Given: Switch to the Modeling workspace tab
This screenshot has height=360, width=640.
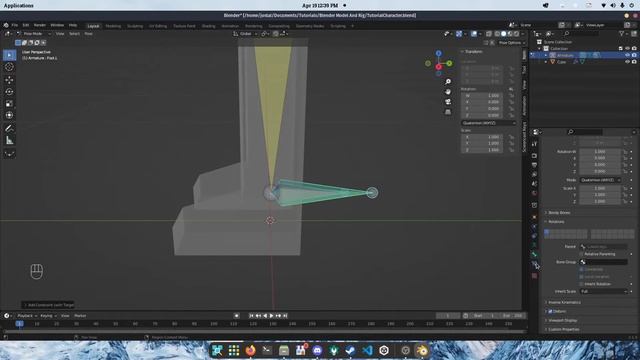Looking at the screenshot, I should click(113, 26).
